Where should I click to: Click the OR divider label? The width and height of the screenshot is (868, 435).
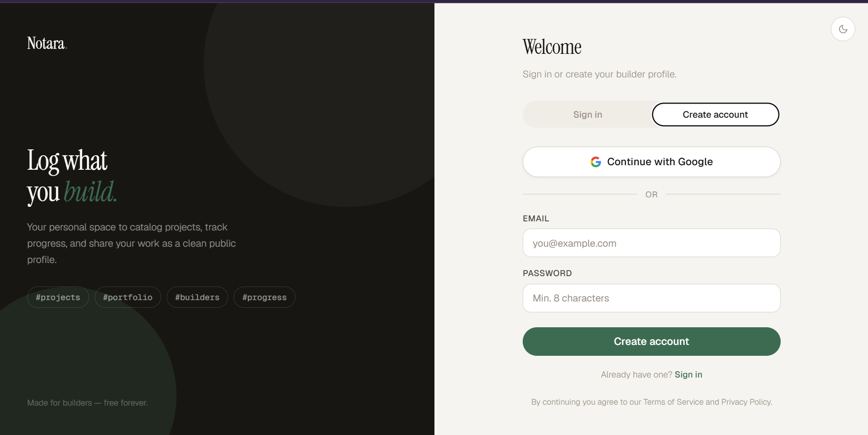pos(651,195)
